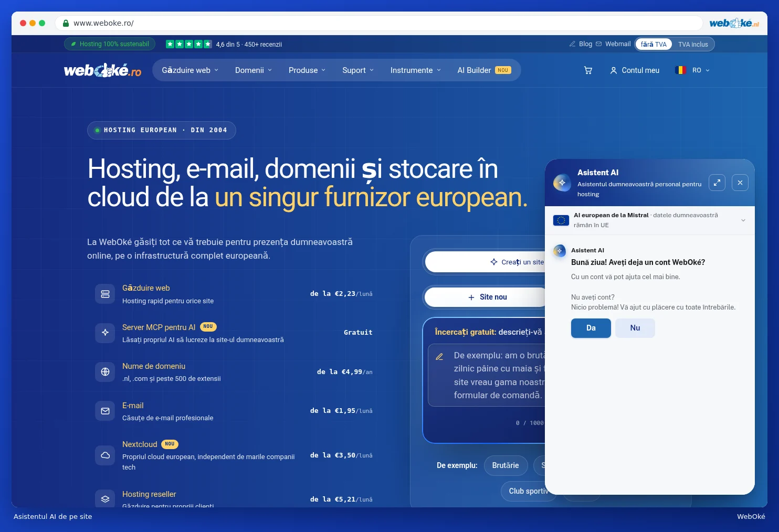Open the 'Nume de domeniu' product link
779x532 pixels.
tap(154, 366)
